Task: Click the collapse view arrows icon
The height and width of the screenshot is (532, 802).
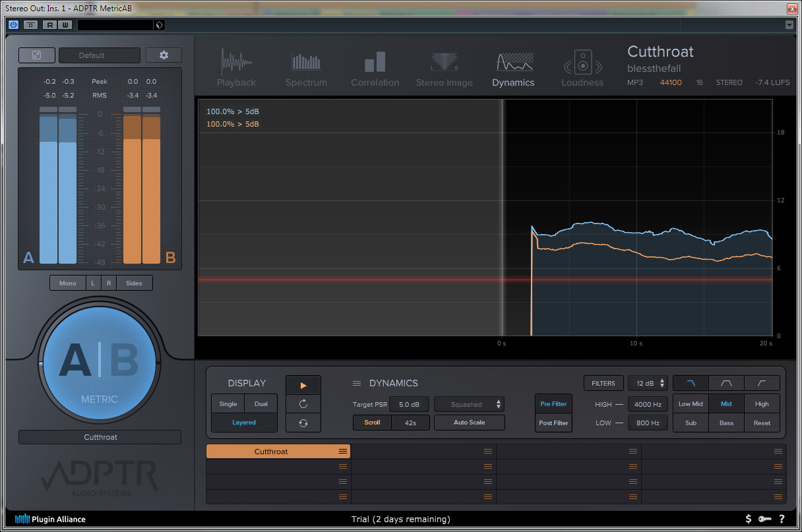Action: [x=36, y=55]
